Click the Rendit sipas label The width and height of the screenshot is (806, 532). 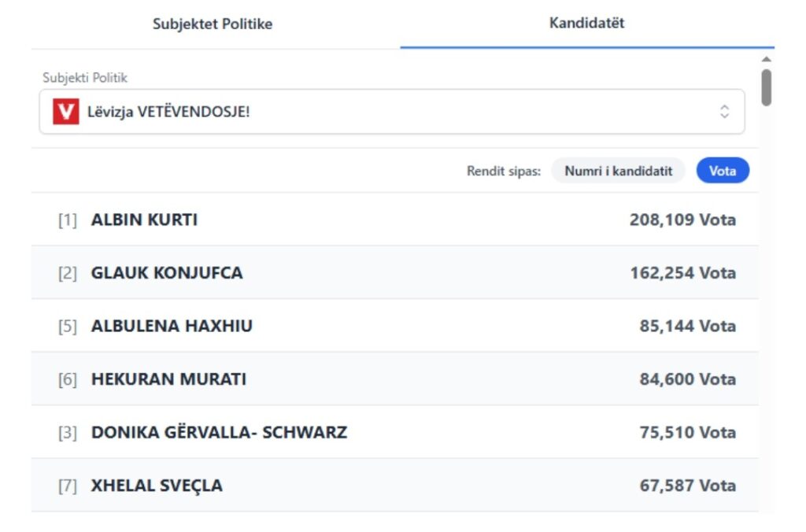504,171
